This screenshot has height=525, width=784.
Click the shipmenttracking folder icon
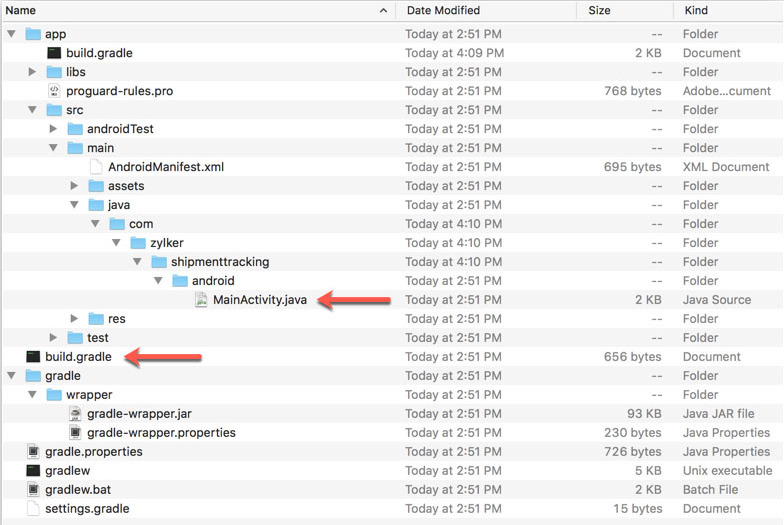(x=159, y=262)
